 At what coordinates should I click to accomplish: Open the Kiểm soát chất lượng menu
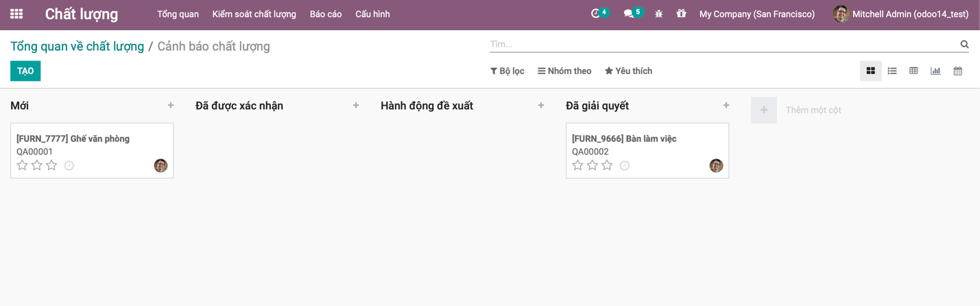254,14
